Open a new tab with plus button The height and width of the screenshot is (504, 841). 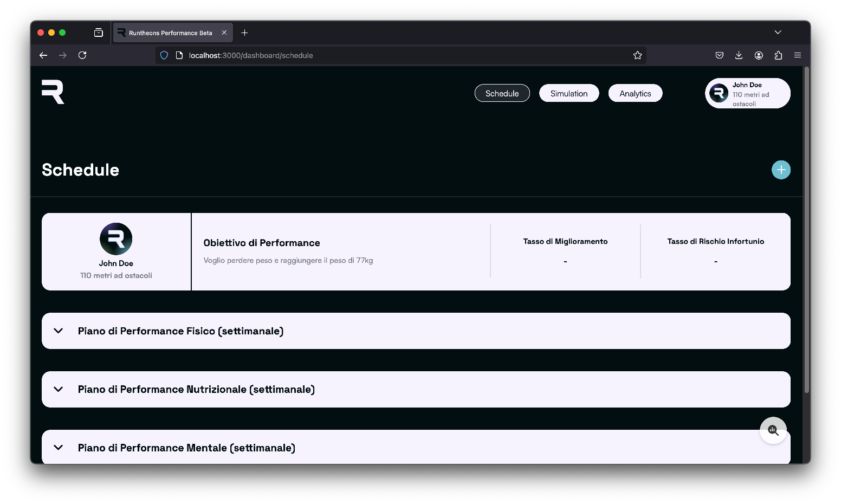(244, 33)
